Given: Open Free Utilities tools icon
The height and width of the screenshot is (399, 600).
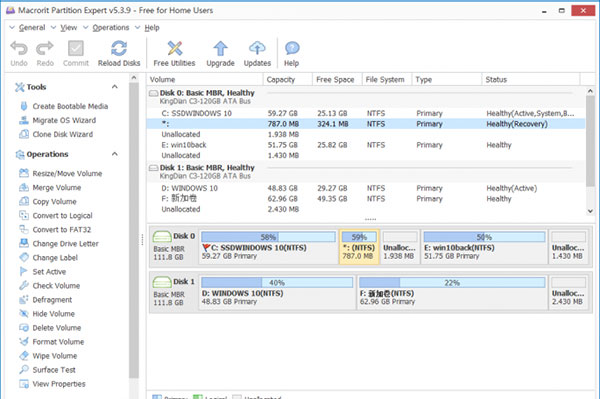Looking at the screenshot, I should [174, 48].
